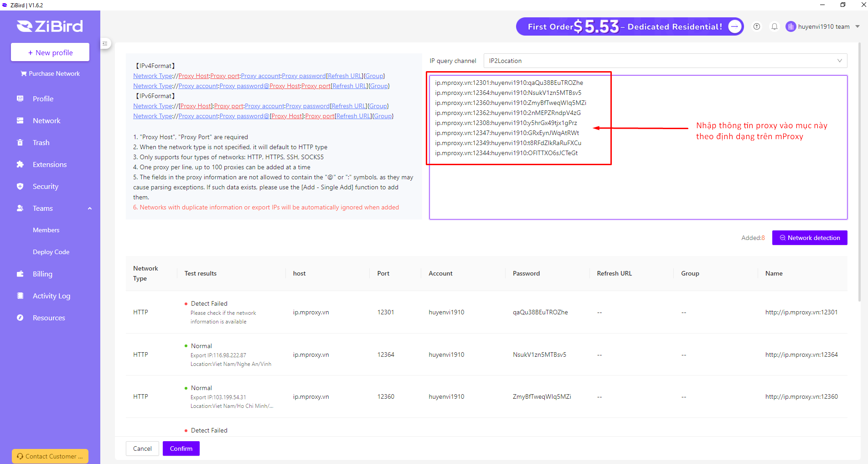
Task: Open the Members submenu item
Action: point(46,230)
